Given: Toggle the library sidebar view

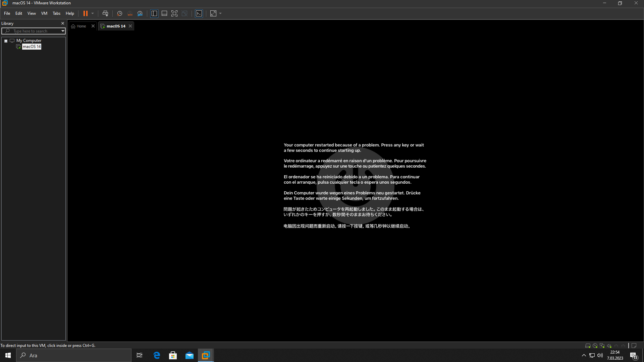Looking at the screenshot, I should pos(154,13).
